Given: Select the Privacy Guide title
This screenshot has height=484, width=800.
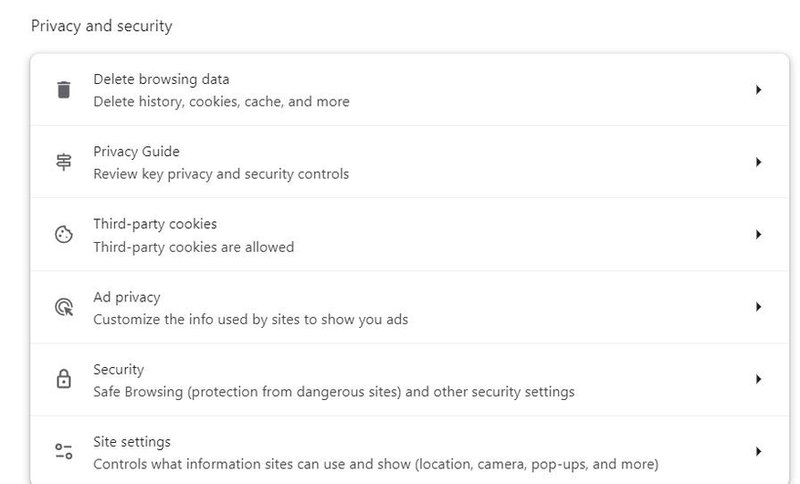Looking at the screenshot, I should (136, 151).
